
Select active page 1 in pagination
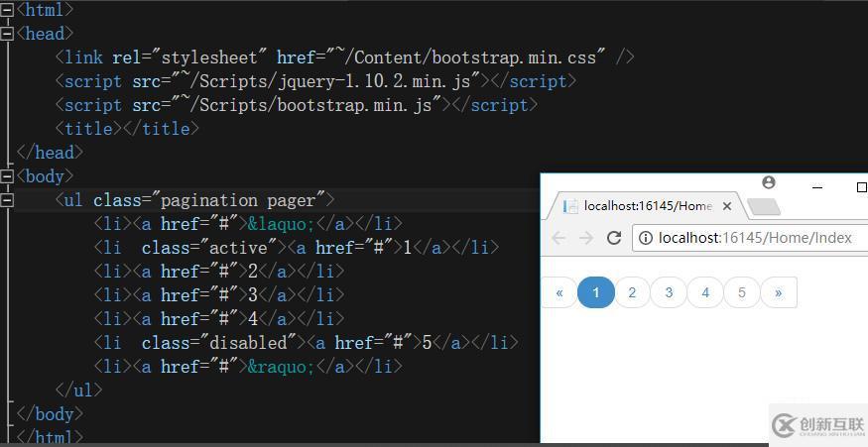click(x=595, y=292)
